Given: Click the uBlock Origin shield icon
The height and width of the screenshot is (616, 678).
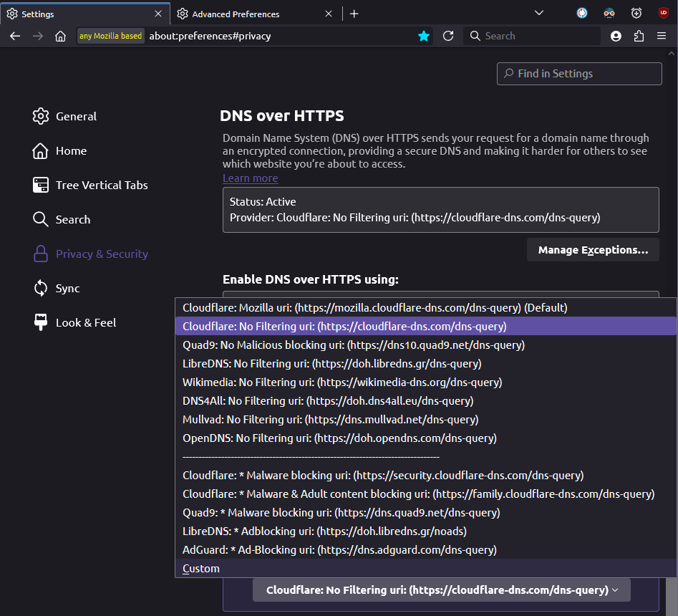Looking at the screenshot, I should (x=663, y=14).
